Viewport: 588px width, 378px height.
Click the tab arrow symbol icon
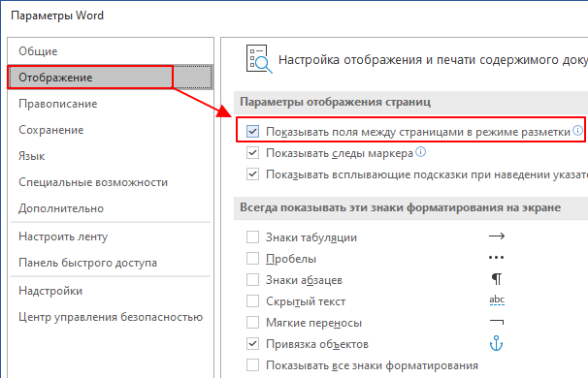pyautogui.click(x=497, y=236)
